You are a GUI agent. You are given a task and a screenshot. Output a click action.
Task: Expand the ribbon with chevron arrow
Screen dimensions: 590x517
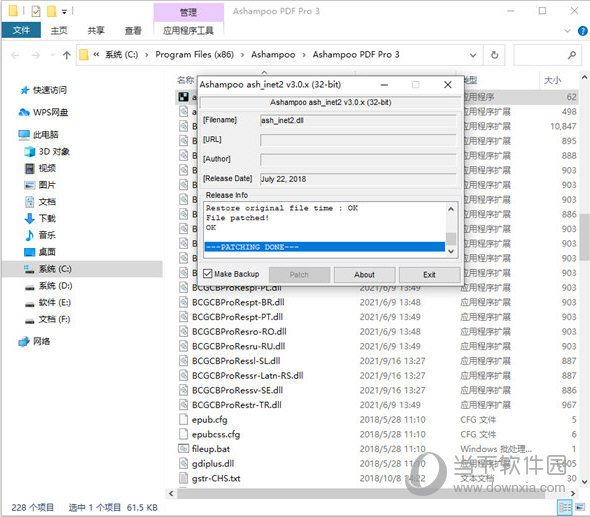click(x=567, y=31)
